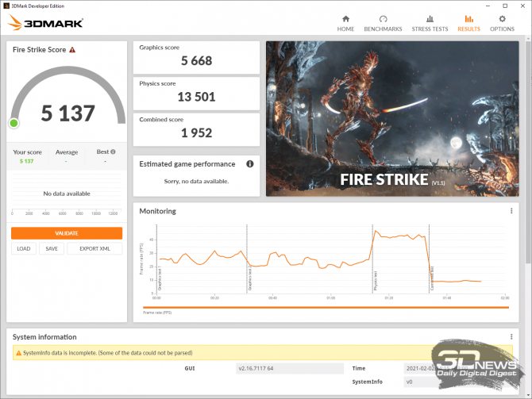The height and width of the screenshot is (399, 532).
Task: Minimize the 3DMark window
Action: click(488, 6)
